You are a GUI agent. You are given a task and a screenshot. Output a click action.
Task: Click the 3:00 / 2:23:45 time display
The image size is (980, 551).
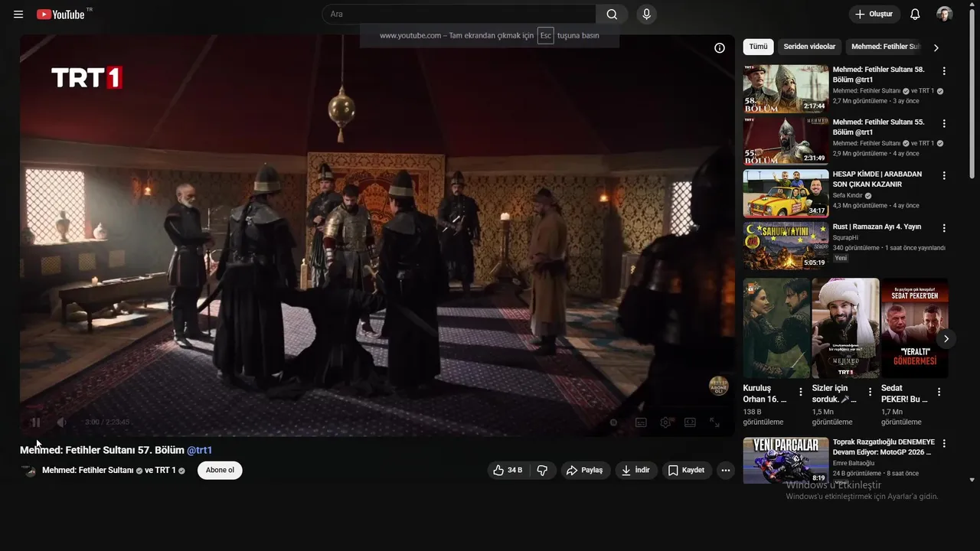coord(107,422)
